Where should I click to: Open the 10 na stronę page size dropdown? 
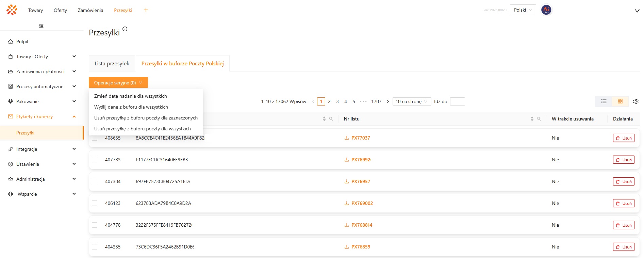point(412,101)
